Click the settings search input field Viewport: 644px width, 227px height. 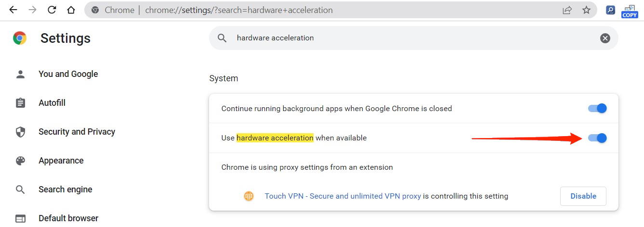tap(409, 38)
